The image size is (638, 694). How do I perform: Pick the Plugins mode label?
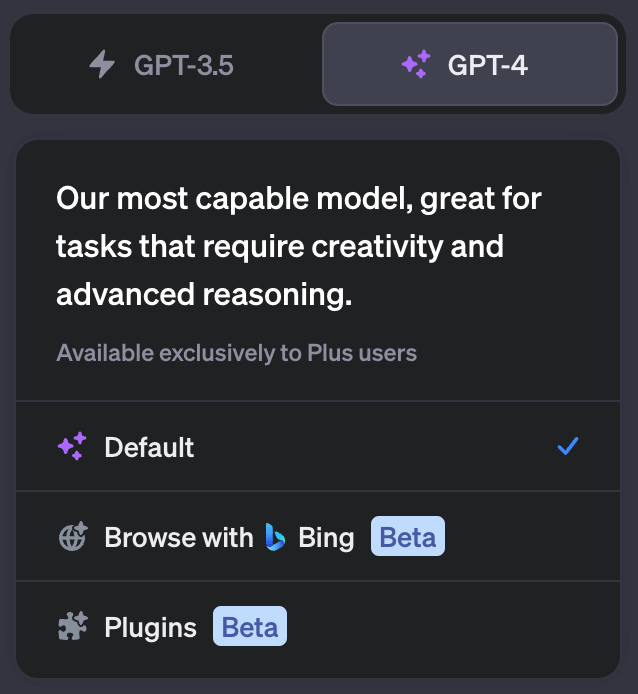coord(150,627)
